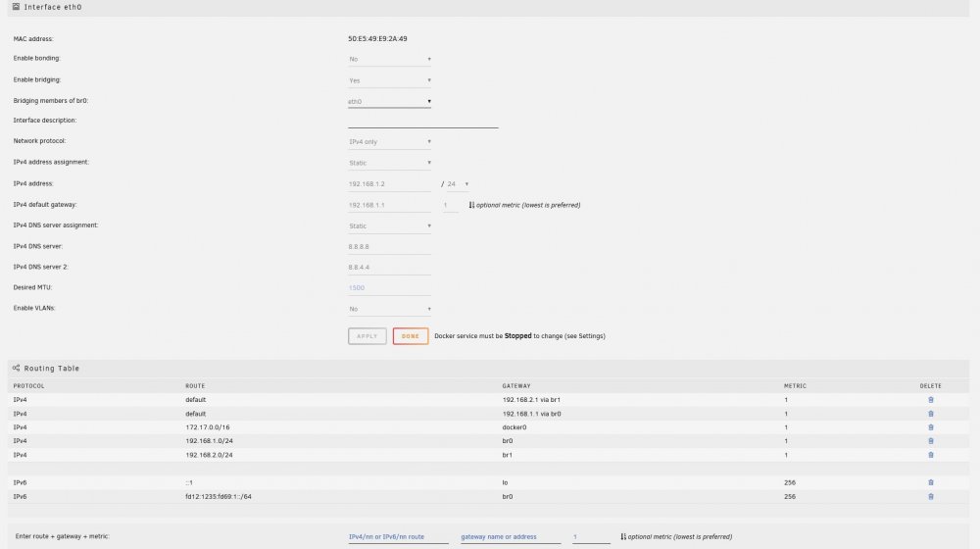Click the docker0 gateway cell
Viewport: 980px width, 549px height.
514,427
